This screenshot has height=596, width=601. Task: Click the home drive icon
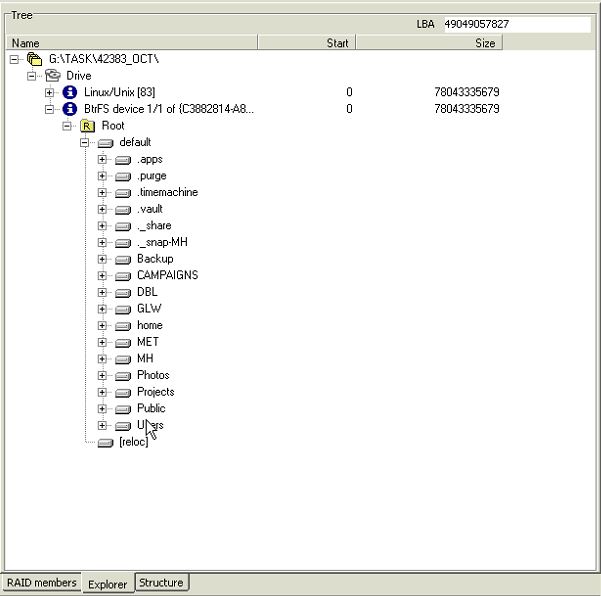123,326
